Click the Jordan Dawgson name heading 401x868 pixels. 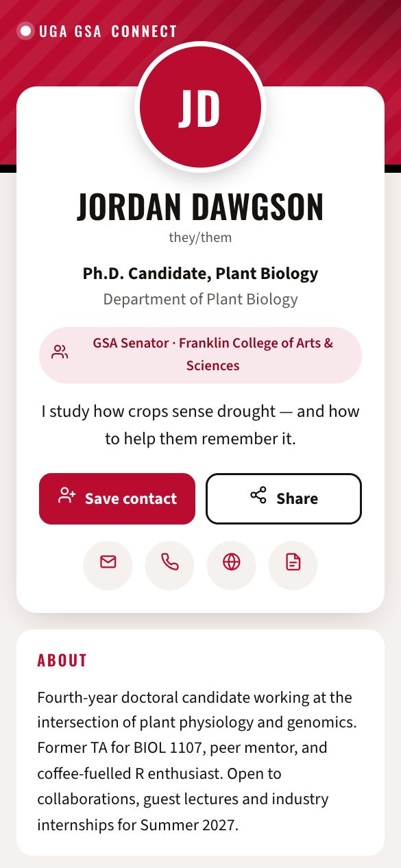[200, 206]
